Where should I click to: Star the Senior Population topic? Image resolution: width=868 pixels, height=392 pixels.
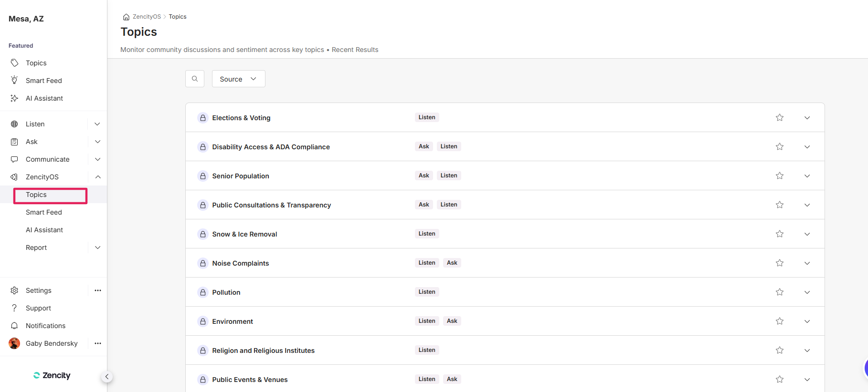point(780,176)
